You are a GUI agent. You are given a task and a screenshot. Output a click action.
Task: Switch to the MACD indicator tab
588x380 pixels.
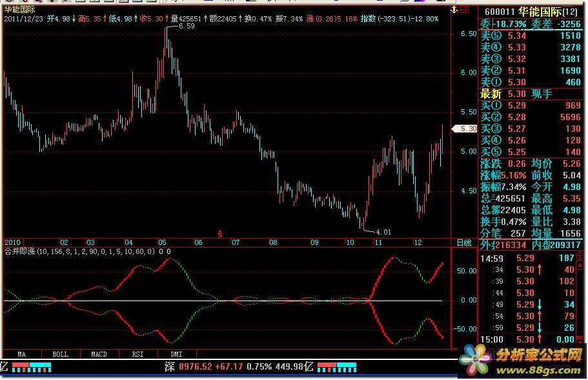click(x=99, y=354)
